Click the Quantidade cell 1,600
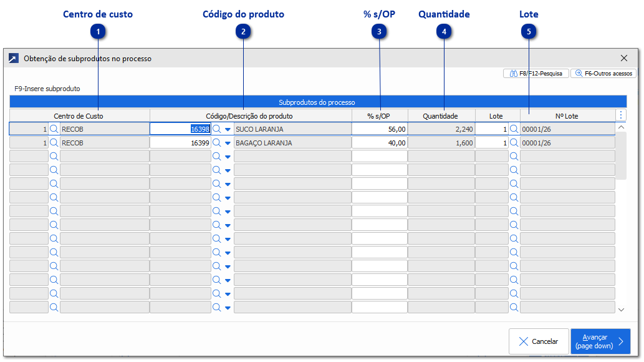The image size is (644, 362). coord(441,143)
